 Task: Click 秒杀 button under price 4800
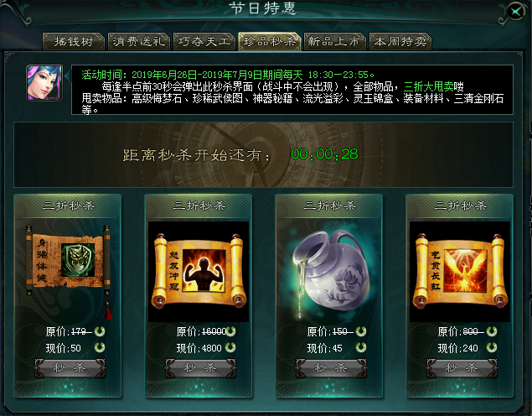(x=200, y=368)
